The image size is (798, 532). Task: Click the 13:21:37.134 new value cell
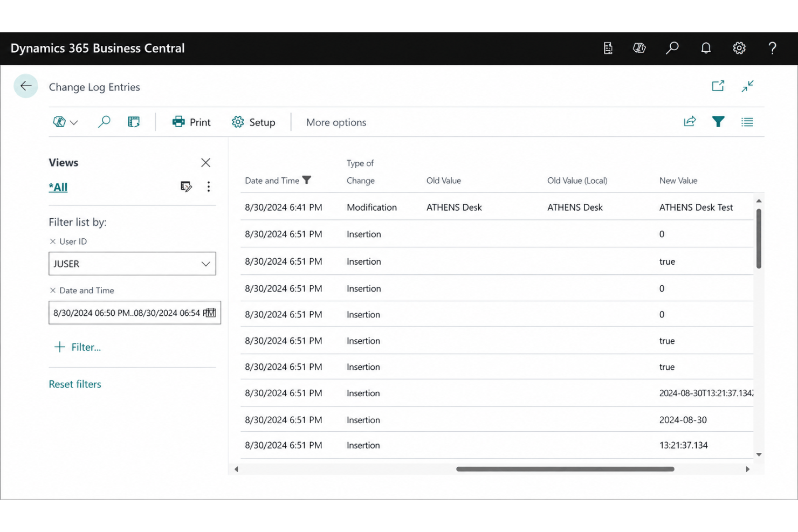[683, 445]
